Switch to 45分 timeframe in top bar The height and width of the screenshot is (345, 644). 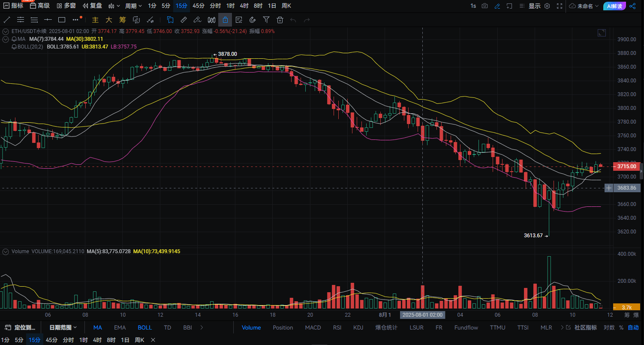(199, 6)
